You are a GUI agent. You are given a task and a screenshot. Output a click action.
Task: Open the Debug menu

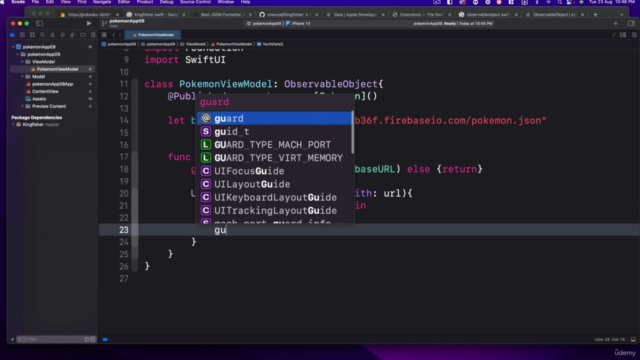coord(166,2)
